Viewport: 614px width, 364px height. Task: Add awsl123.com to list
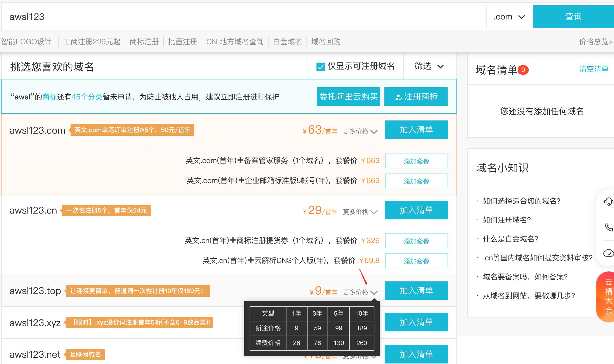point(417,130)
